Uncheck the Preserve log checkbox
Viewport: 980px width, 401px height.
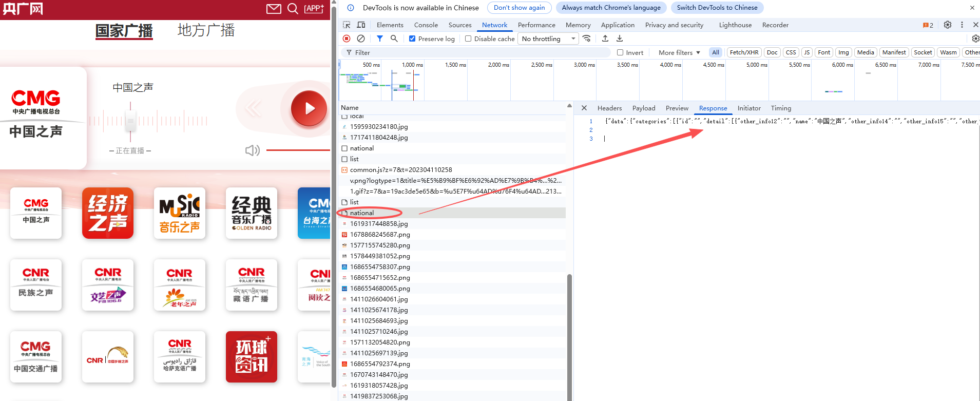[x=412, y=39]
